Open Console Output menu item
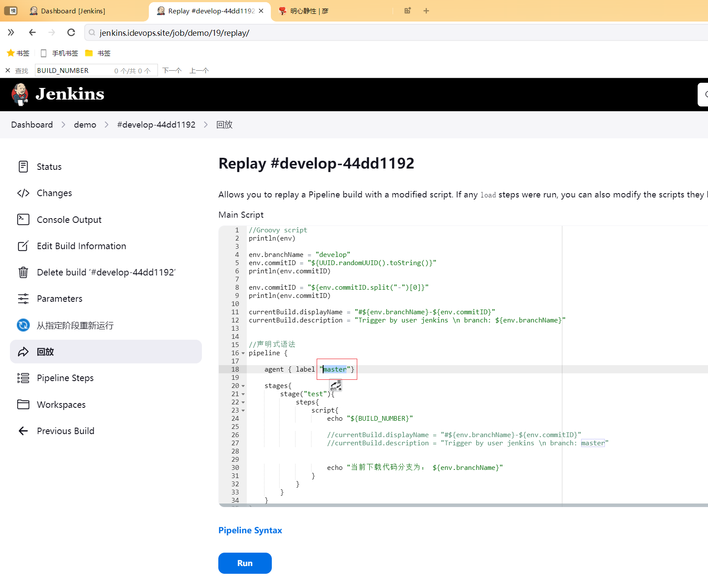This screenshot has width=708, height=588. 69,220
